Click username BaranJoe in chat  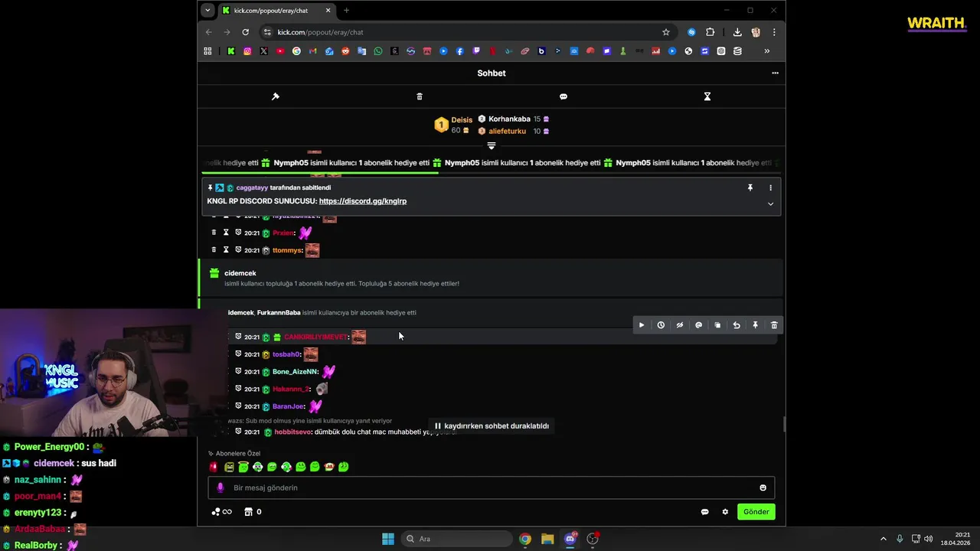(x=289, y=406)
